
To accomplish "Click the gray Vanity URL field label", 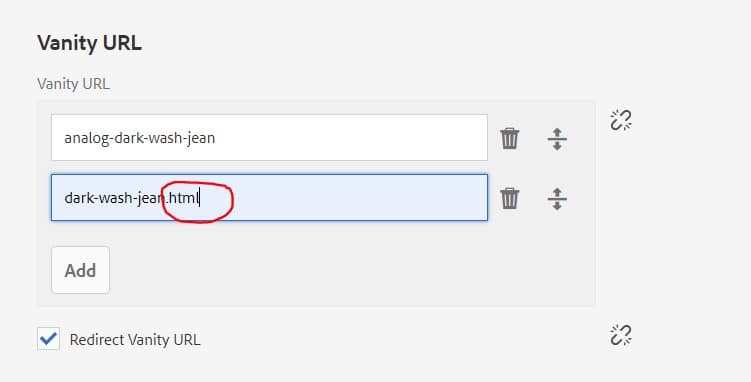I will point(73,84).
